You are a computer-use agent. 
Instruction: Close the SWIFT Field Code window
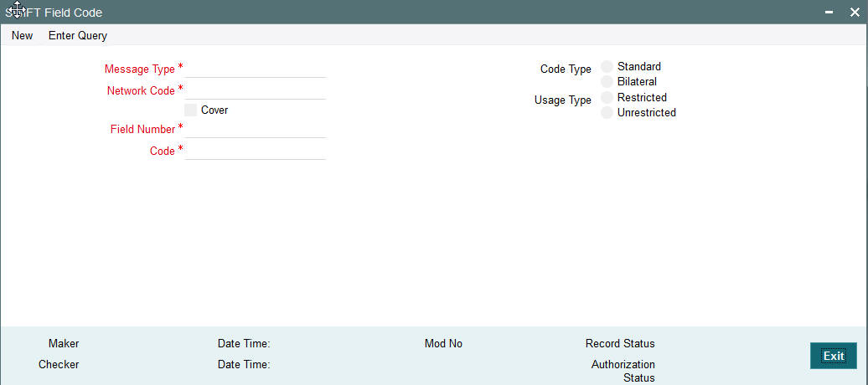click(855, 13)
